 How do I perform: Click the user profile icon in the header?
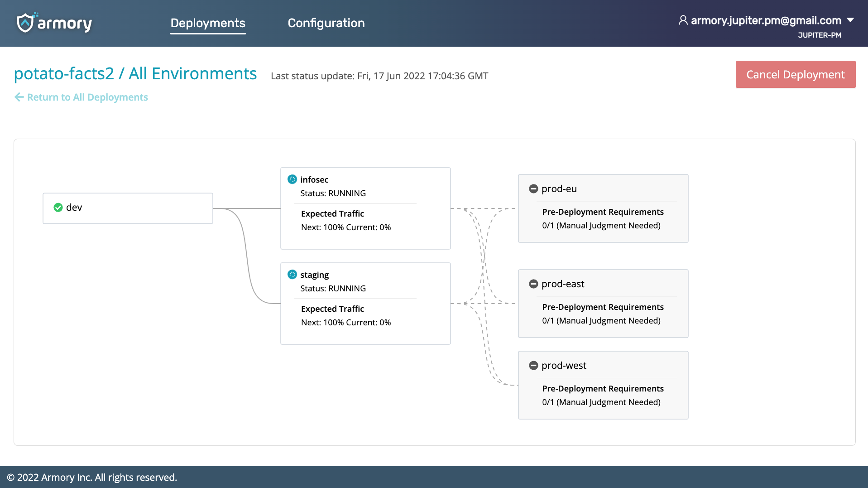tap(683, 20)
